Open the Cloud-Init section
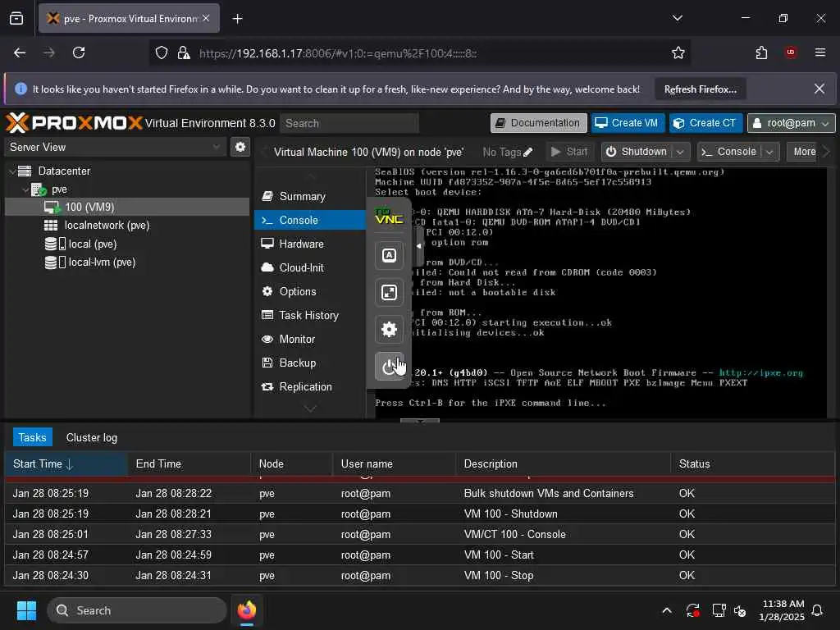Screen dimensions: 840x630 pyautogui.click(x=311, y=267)
